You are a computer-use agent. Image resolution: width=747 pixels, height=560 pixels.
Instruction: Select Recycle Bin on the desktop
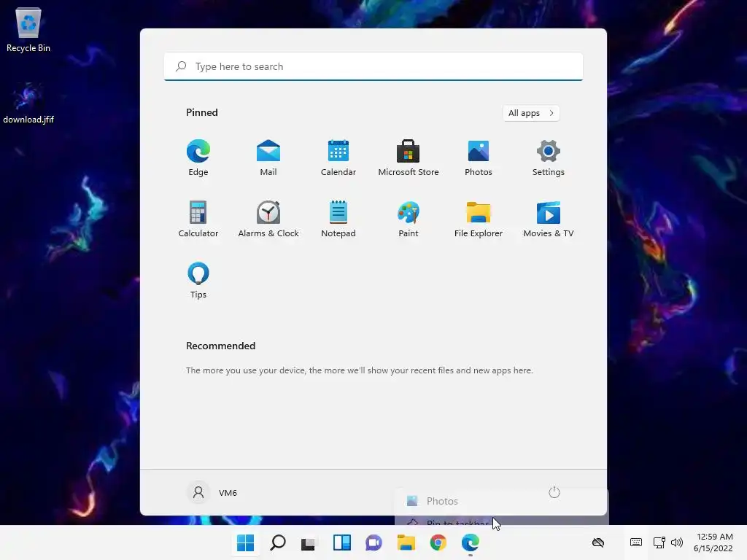(28, 29)
